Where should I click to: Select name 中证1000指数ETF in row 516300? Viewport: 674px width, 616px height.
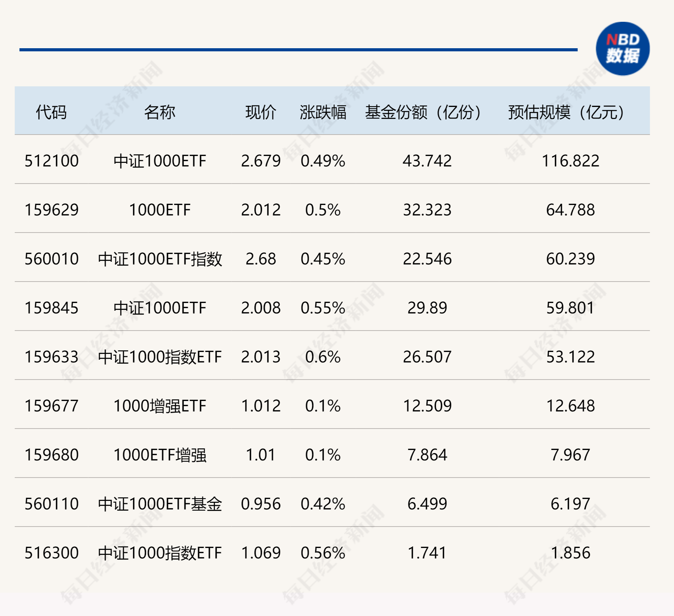[x=160, y=553]
